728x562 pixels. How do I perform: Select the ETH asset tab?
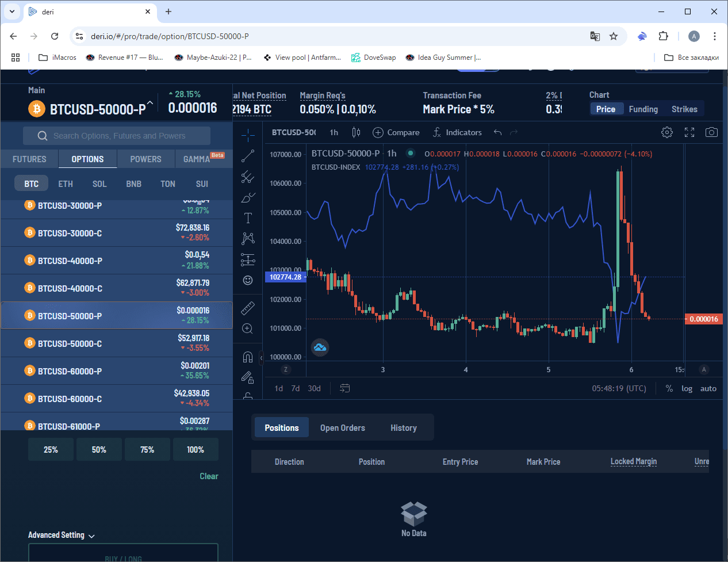[x=66, y=184]
